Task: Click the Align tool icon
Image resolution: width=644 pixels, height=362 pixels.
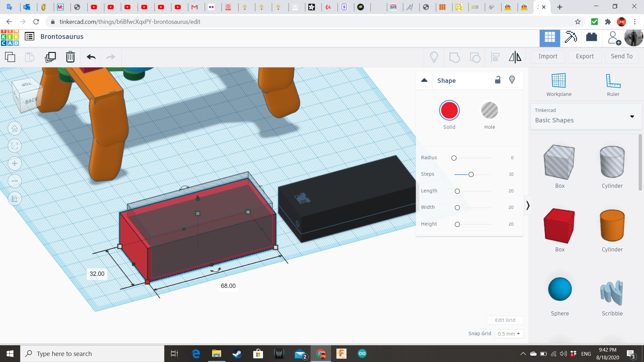Action: tap(495, 57)
